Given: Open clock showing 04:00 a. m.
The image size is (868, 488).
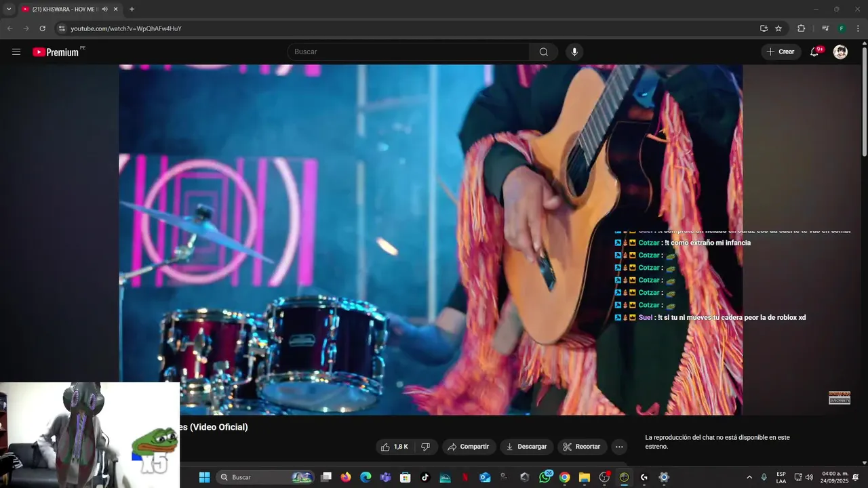Looking at the screenshot, I should (x=835, y=477).
